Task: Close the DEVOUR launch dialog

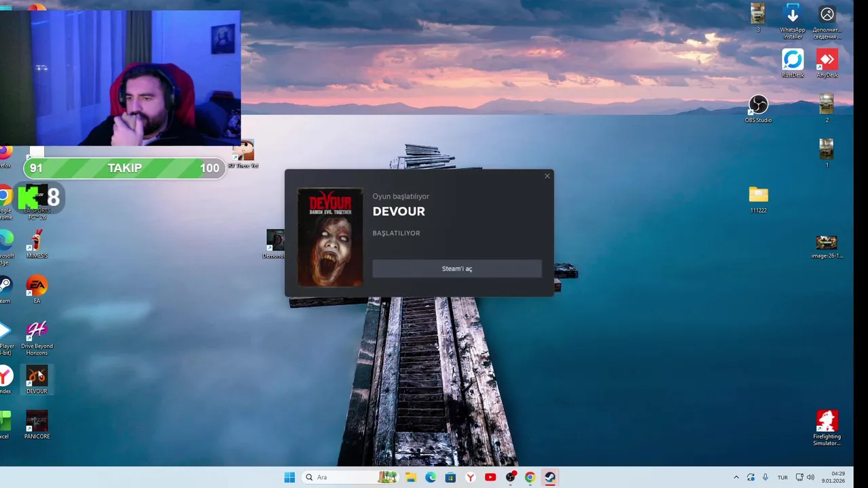Action: tap(547, 176)
